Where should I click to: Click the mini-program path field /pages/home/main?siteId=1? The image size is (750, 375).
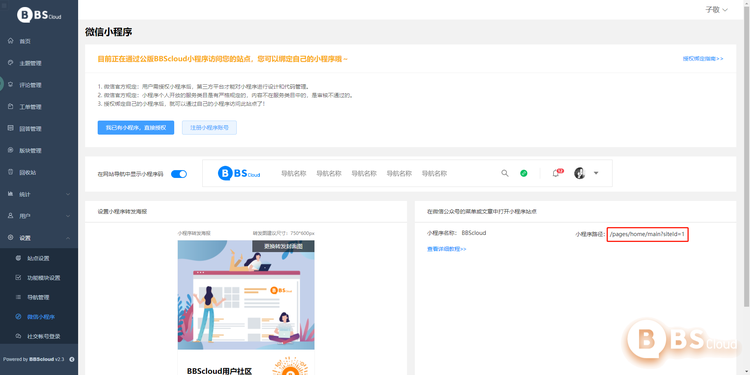tap(648, 234)
